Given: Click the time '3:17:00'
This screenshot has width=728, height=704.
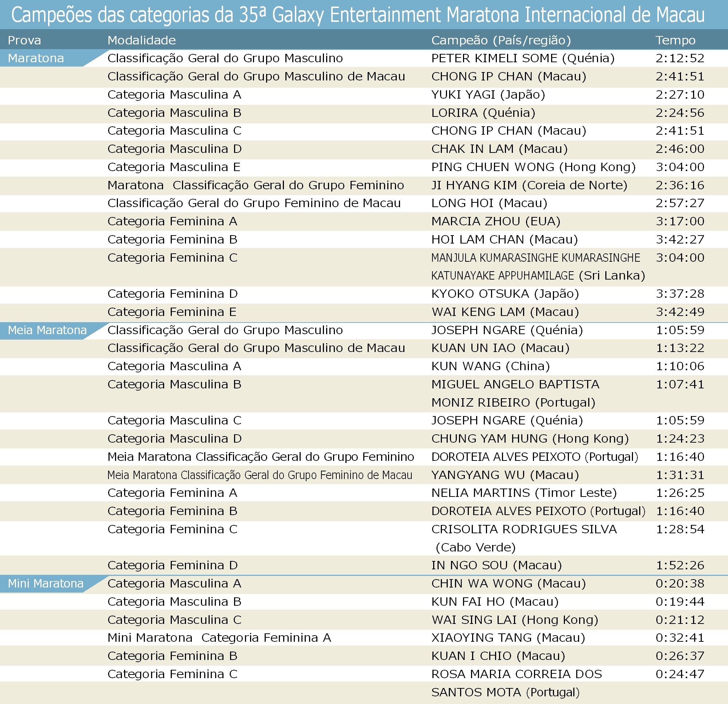Looking at the screenshot, I should click(x=680, y=221).
